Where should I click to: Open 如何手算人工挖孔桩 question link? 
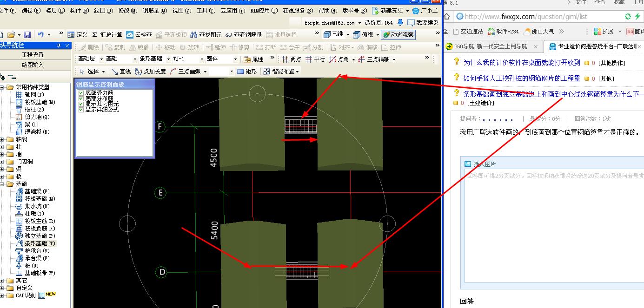tap(522, 79)
